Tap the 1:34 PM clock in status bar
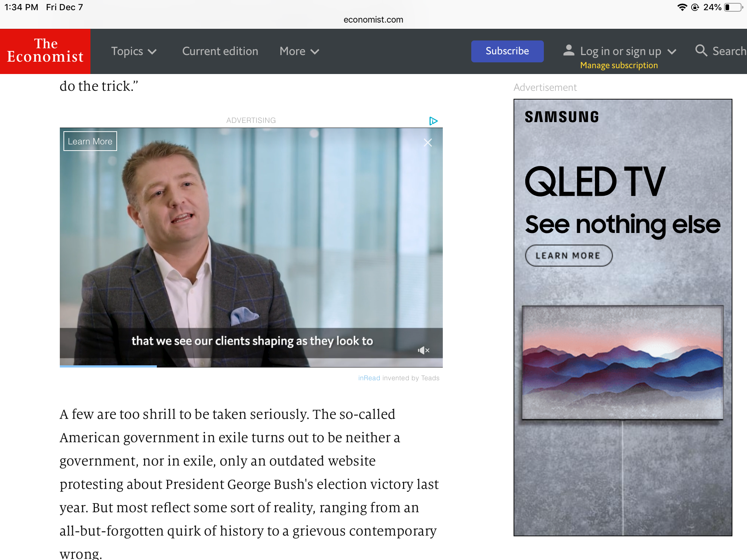This screenshot has height=560, width=747. (x=21, y=7)
